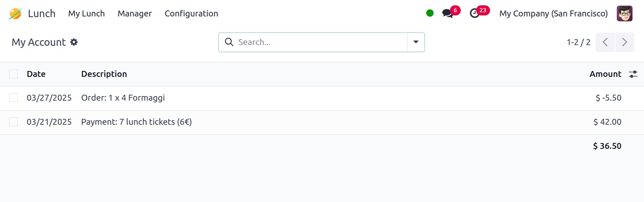Click the search magnifier icon
The height and width of the screenshot is (202, 644).
pos(229,42)
